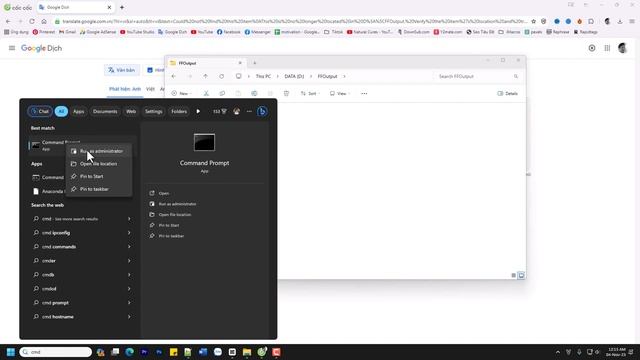Open the search panel user avatar
Image resolution: width=640 pixels, height=360 pixels.
236,111
